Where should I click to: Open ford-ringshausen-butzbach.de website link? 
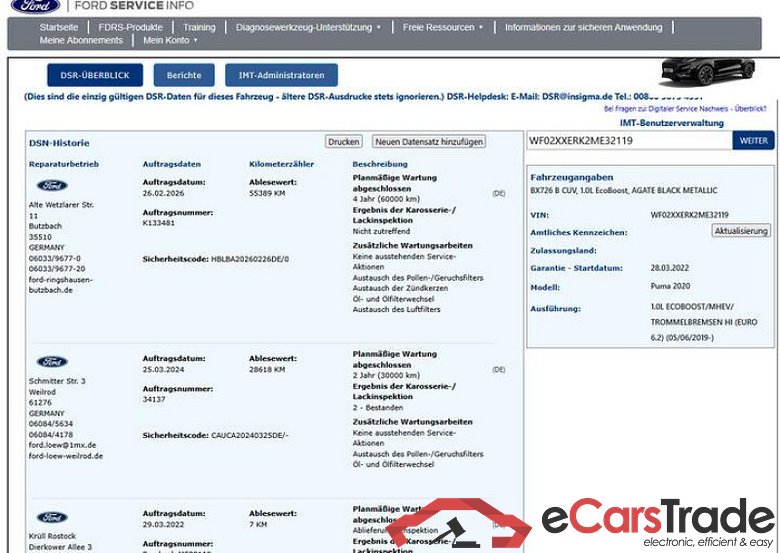click(61, 285)
